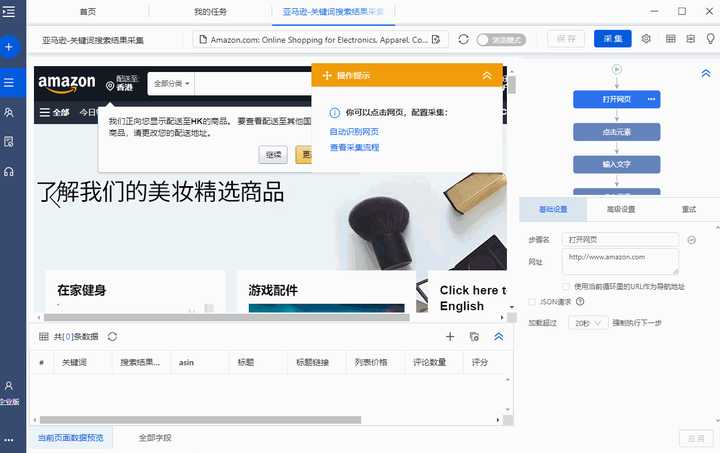Select the 点击元素 workflow node
This screenshot has height=453, width=720.
click(x=617, y=132)
